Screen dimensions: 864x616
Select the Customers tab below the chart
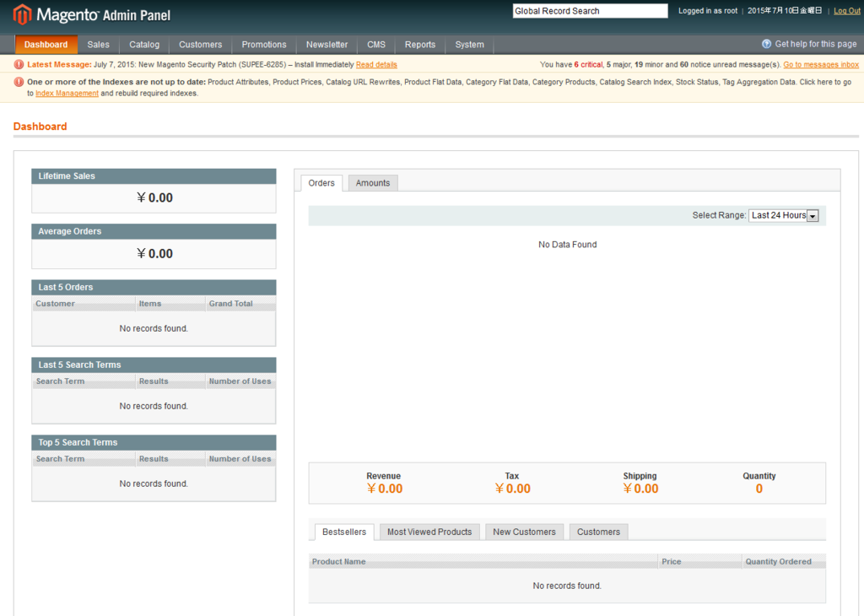click(598, 532)
